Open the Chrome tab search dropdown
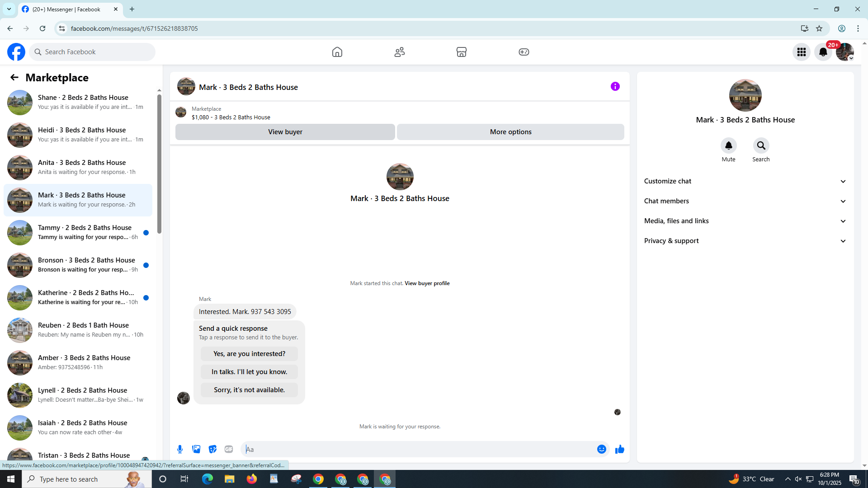 [9, 9]
